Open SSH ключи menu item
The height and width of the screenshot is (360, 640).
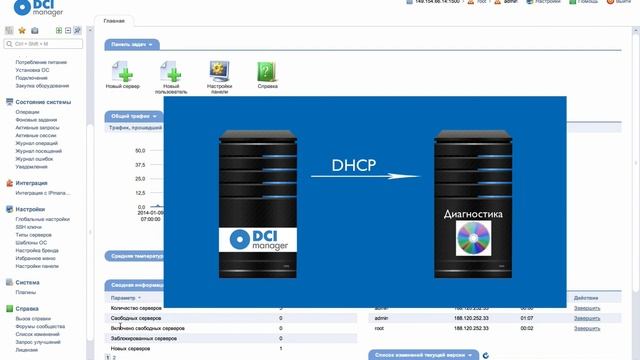pos(29,227)
